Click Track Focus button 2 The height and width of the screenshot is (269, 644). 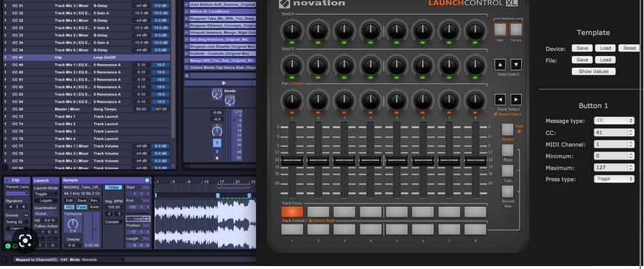[319, 212]
